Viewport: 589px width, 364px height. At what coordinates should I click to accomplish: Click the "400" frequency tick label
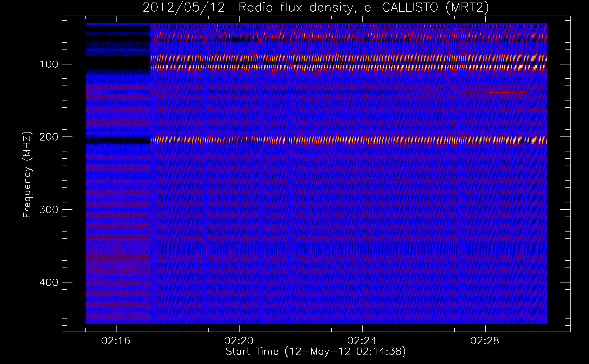pos(49,282)
